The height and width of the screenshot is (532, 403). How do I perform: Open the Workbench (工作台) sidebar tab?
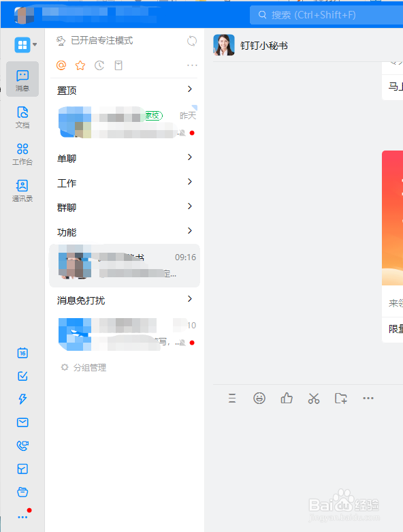pos(22,154)
